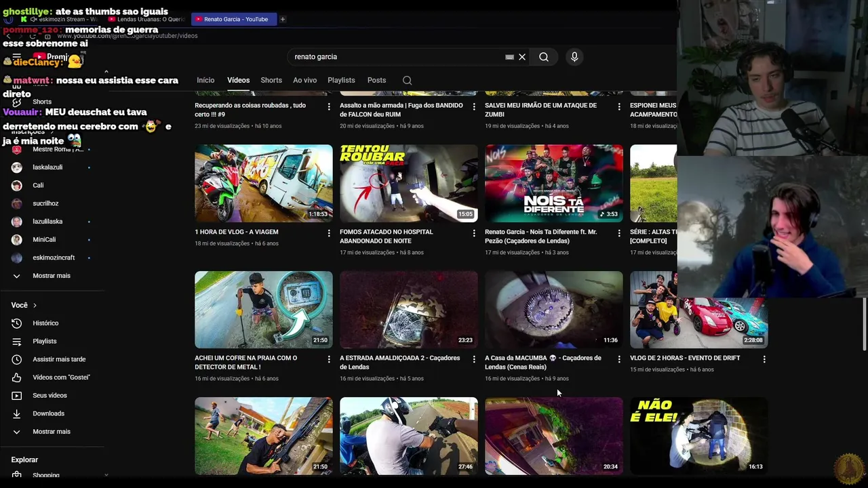The width and height of the screenshot is (868, 488).
Task: Expand Mostrar mais under Downloads
Action: [x=52, y=432]
